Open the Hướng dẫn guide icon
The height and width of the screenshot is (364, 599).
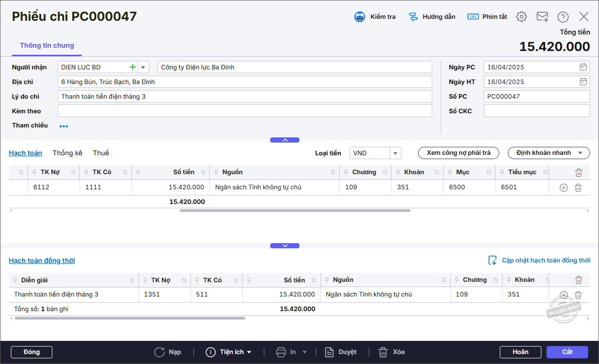pos(413,17)
